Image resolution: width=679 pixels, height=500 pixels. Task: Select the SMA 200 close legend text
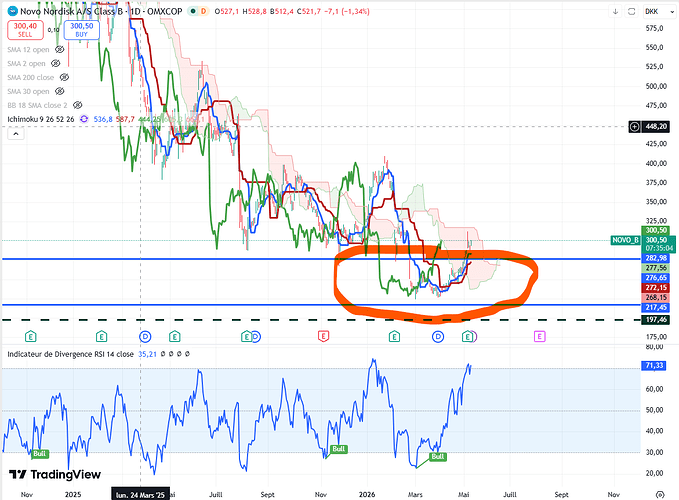point(30,77)
